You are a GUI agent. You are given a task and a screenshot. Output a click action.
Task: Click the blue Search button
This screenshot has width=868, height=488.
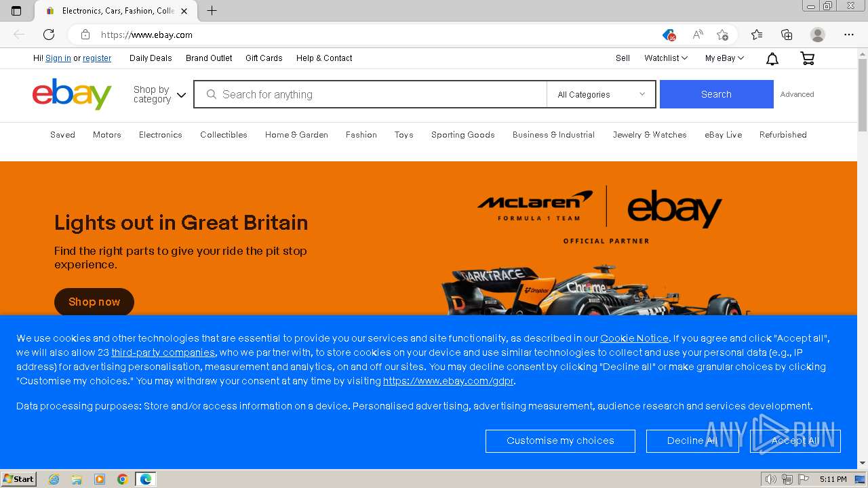pyautogui.click(x=716, y=94)
